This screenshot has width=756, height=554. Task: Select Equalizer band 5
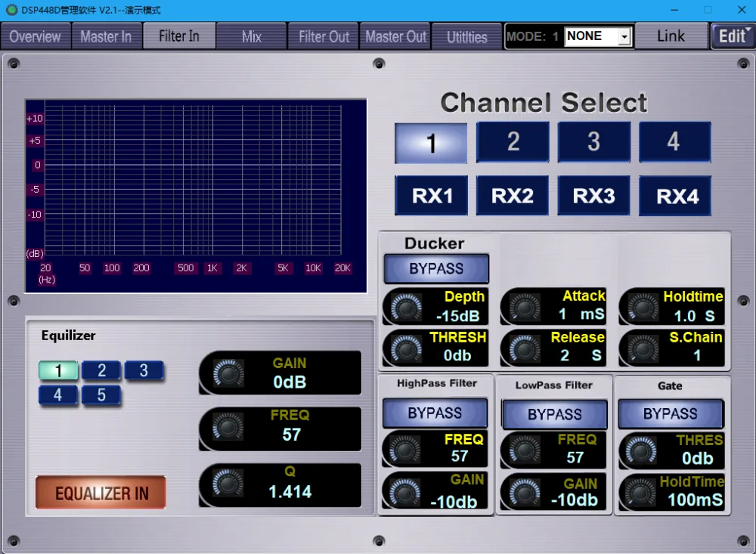(101, 395)
